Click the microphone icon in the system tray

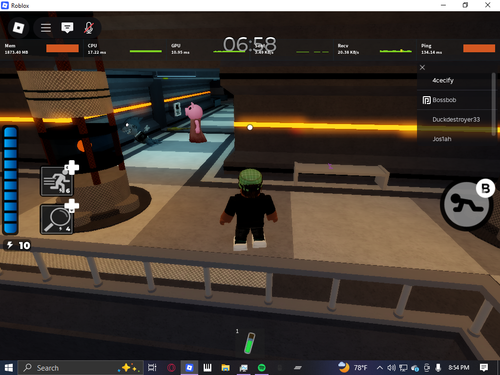[438, 368]
